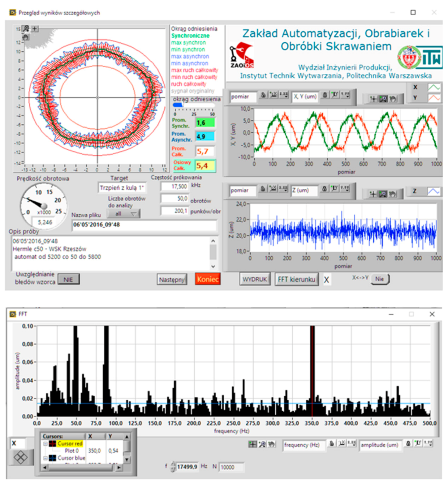Click the autoscale X icon on FFT graph

(x=342, y=445)
